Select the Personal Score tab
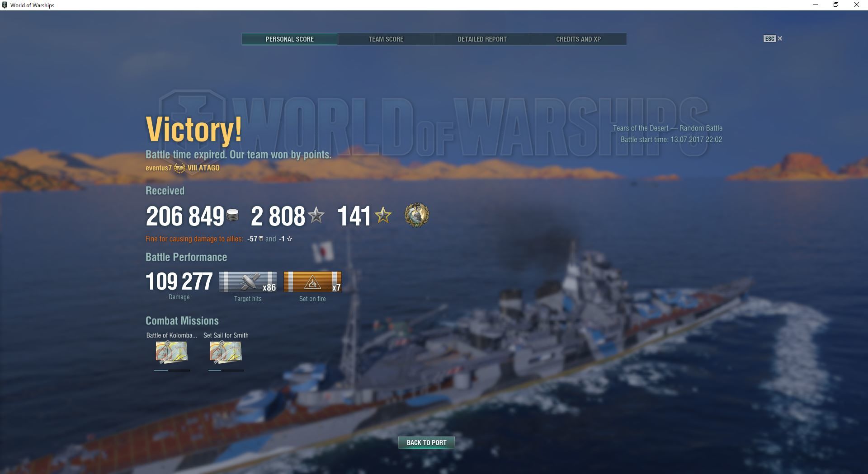This screenshot has width=868, height=474. click(x=290, y=39)
